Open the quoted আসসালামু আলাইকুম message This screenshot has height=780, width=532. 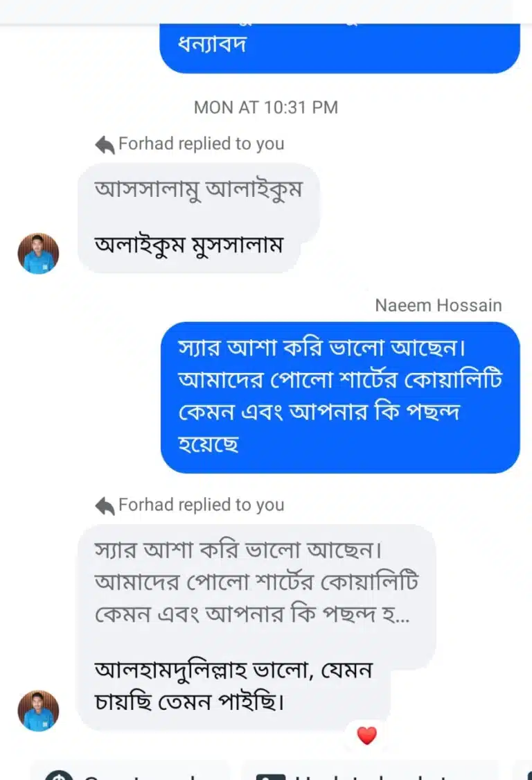click(198, 191)
